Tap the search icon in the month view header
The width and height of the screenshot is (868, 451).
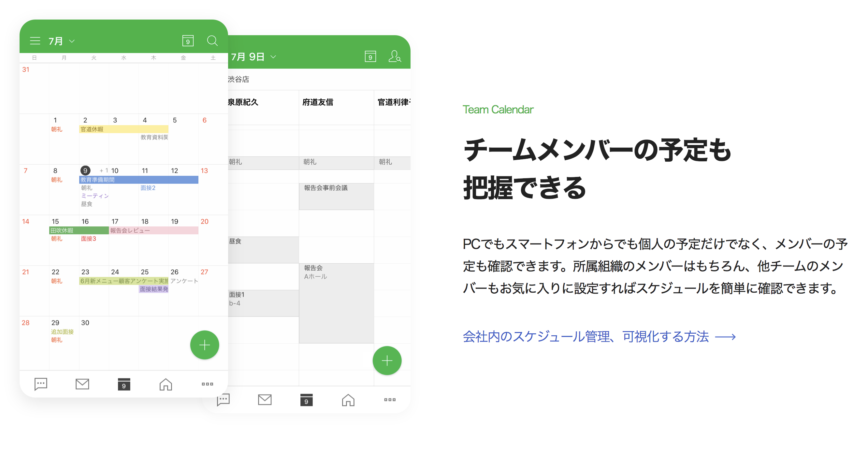coord(212,40)
